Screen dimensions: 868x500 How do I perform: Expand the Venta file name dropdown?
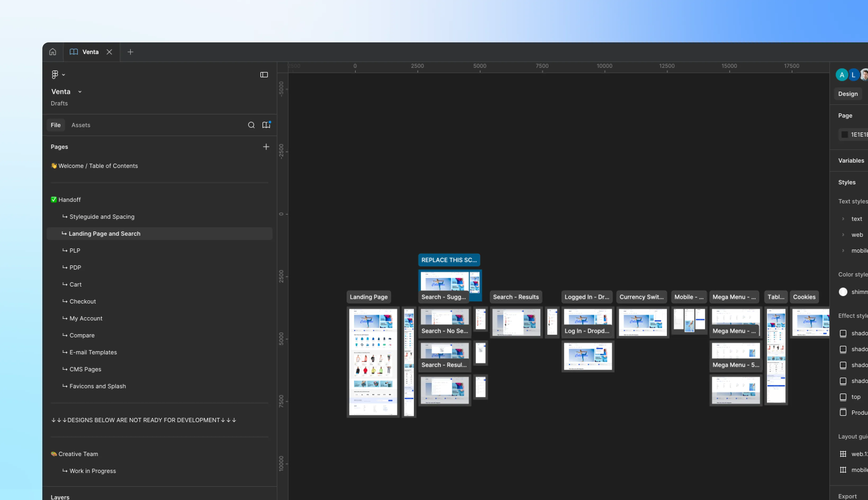pyautogui.click(x=80, y=92)
